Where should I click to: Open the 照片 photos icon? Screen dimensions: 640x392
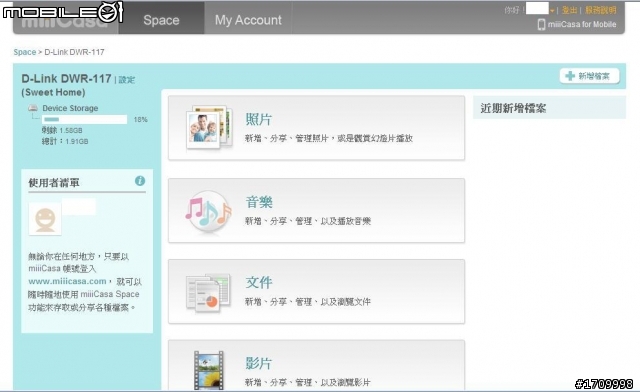(209, 127)
